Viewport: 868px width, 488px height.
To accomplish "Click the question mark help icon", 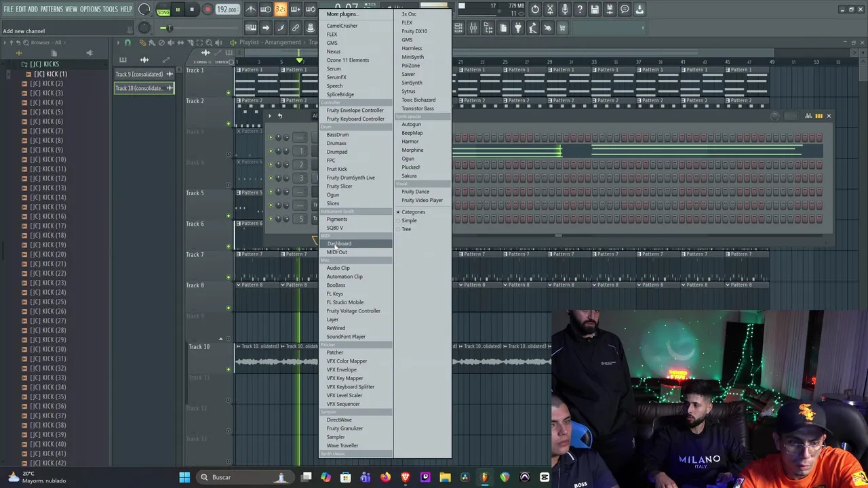I will coord(580,9).
